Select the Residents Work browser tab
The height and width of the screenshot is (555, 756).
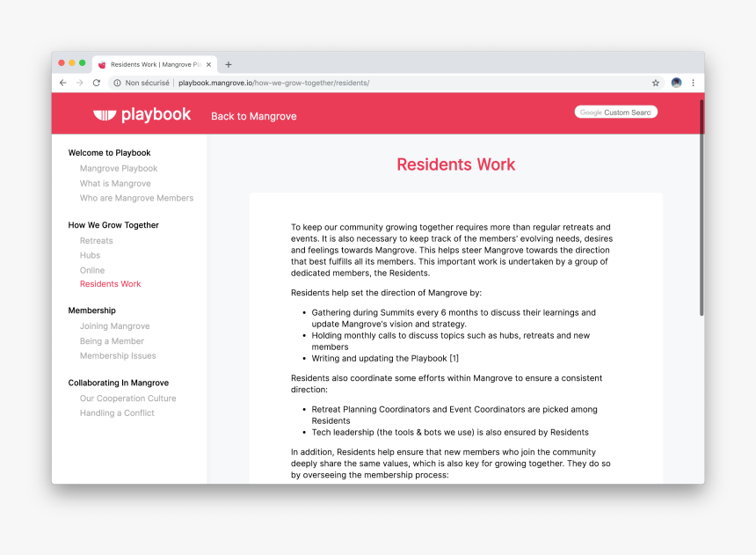coord(155,65)
